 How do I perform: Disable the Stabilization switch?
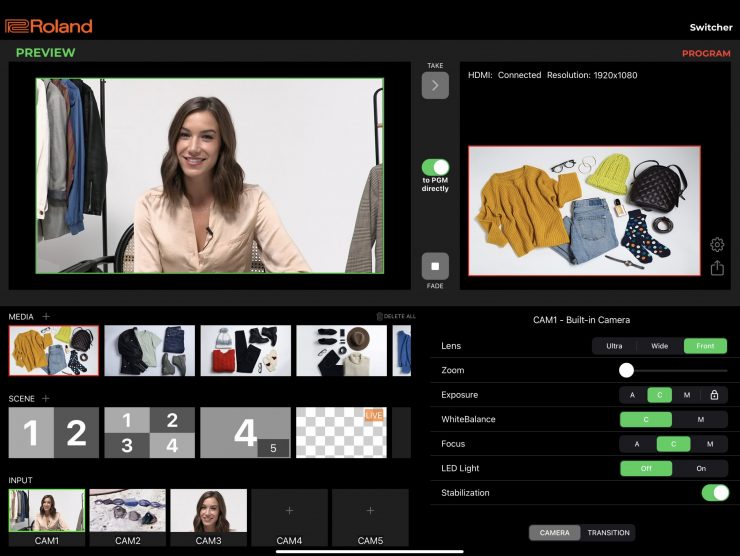point(714,492)
